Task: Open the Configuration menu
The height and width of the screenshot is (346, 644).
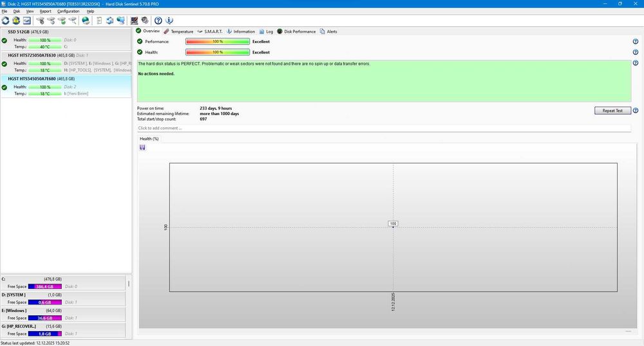Action: coord(68,12)
